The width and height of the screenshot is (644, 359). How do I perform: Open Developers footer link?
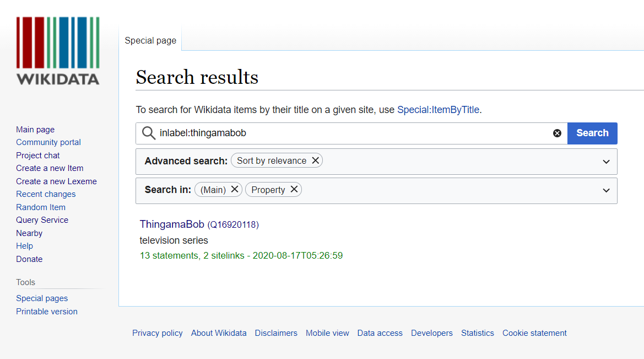coord(432,333)
